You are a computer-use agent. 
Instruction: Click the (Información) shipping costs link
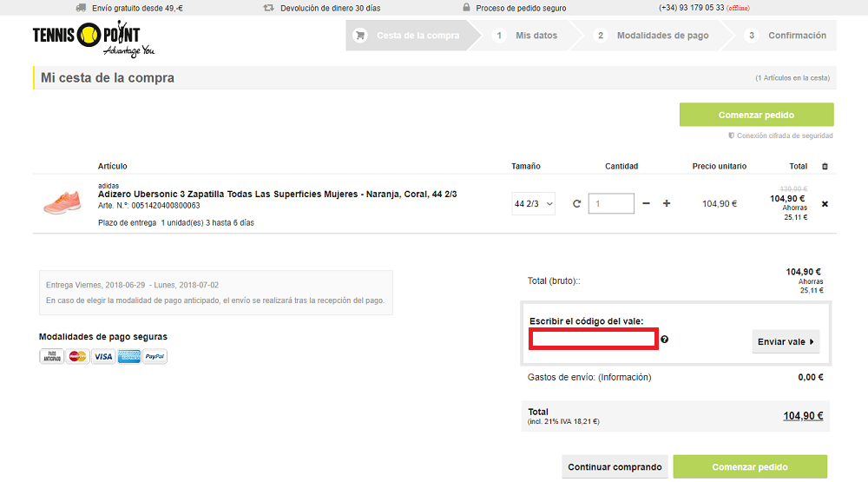[624, 377]
